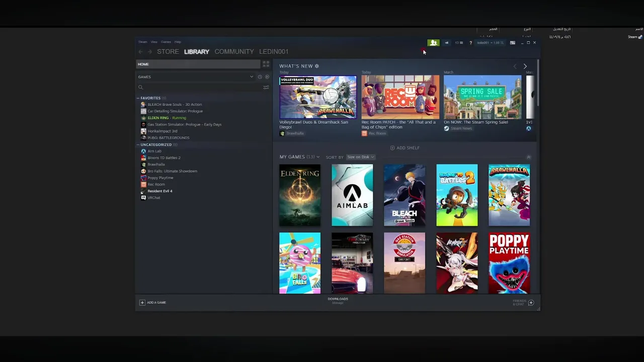The image size is (644, 362).
Task: Open the Size on Disk sort dropdown
Action: pyautogui.click(x=360, y=157)
